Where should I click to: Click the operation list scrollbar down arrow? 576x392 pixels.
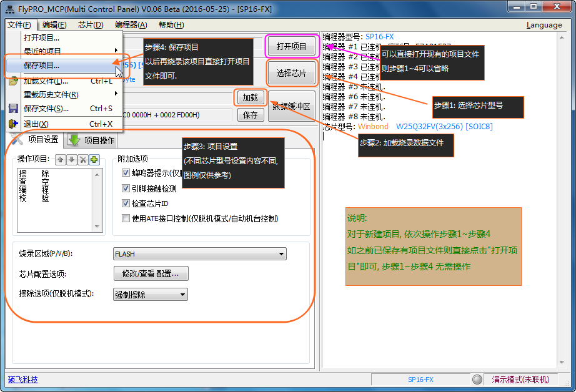pos(98,227)
